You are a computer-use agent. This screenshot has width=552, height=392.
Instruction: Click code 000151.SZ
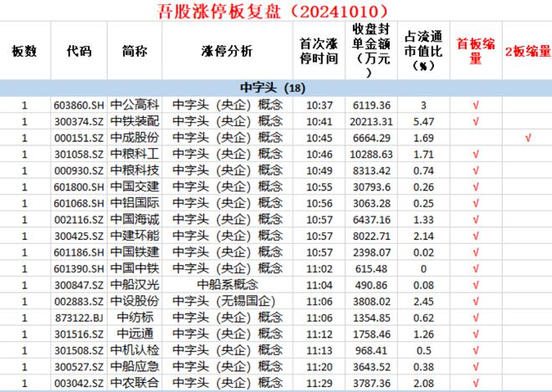click(79, 138)
